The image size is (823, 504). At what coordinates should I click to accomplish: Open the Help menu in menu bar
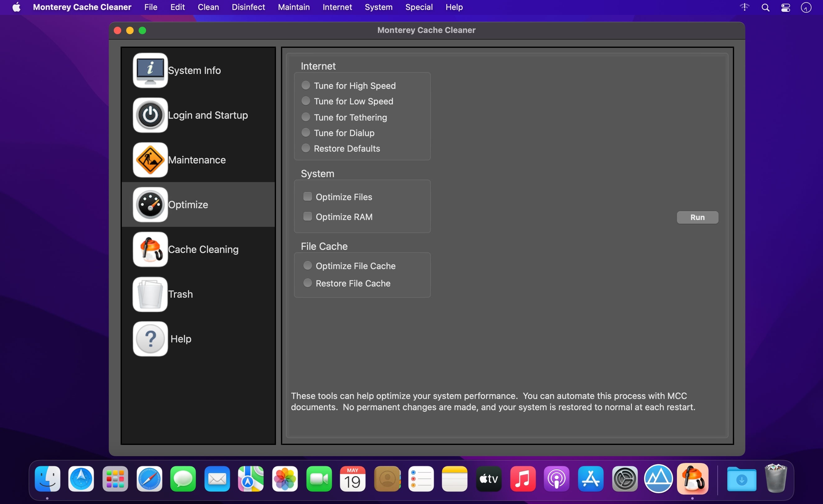pyautogui.click(x=454, y=7)
